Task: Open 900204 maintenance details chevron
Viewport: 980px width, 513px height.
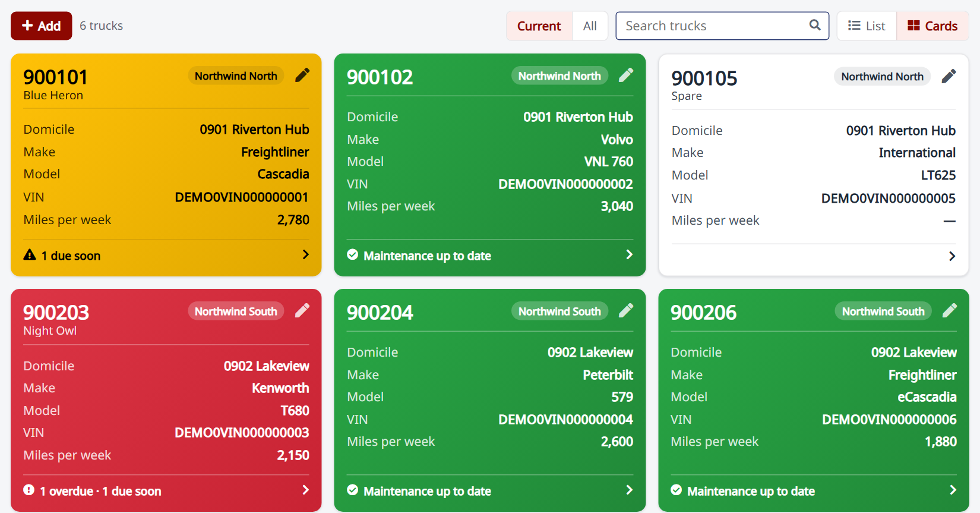Action: [629, 490]
